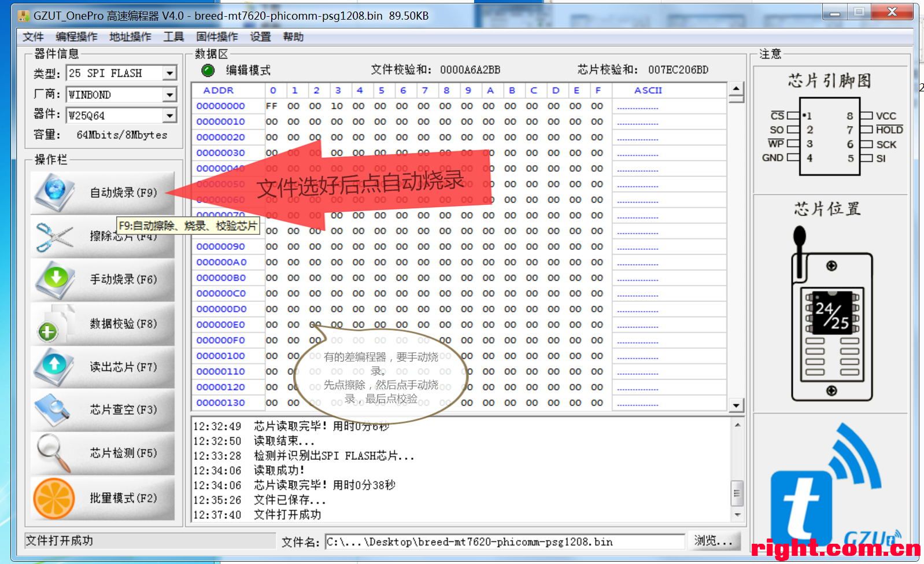Click the application icon in title bar
The height and width of the screenshot is (564, 924).
(23, 16)
